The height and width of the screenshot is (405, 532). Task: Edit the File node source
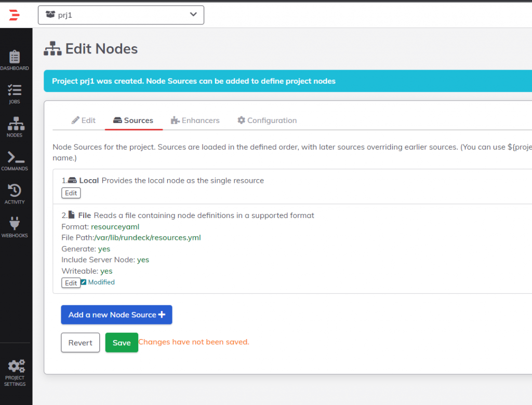click(x=71, y=283)
